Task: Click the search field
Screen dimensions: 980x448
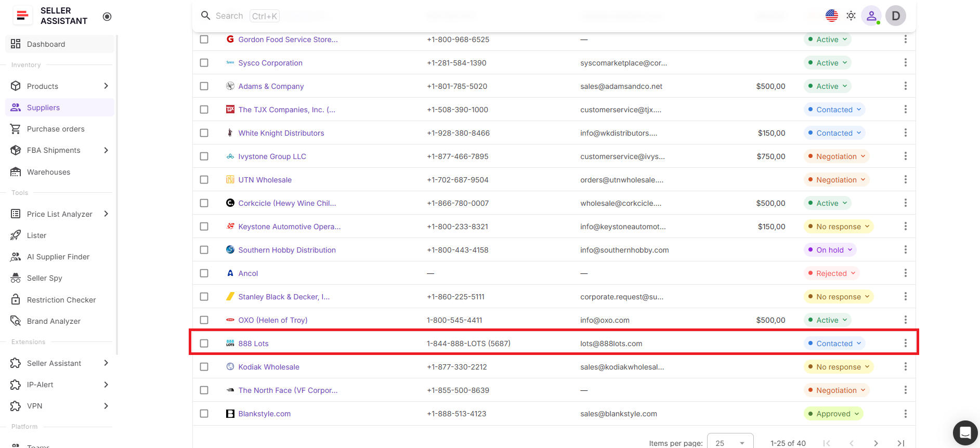Action: (247, 16)
